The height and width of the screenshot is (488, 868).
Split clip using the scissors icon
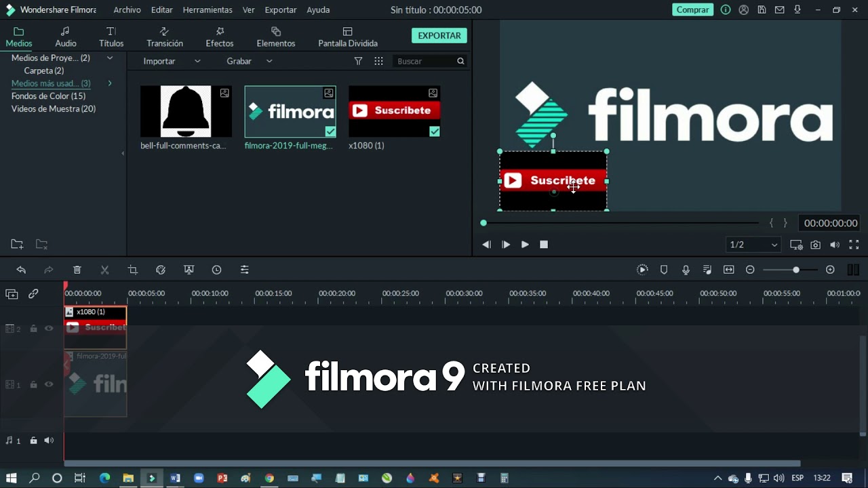[104, 270]
